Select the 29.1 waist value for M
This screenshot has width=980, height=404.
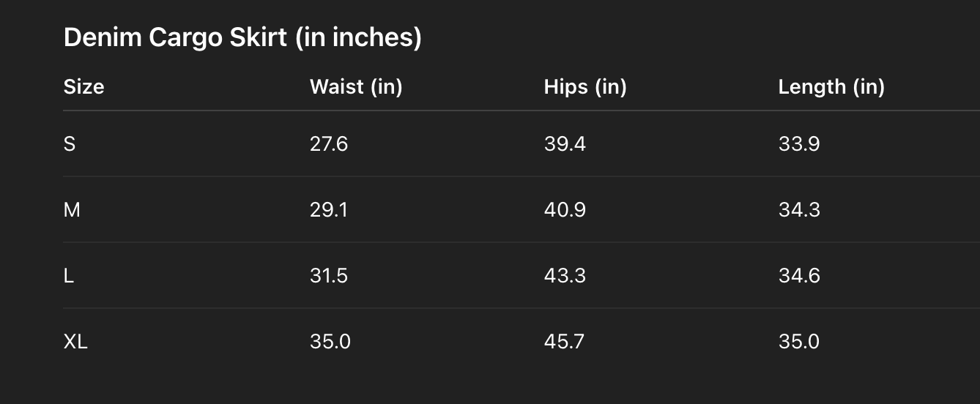tap(329, 210)
